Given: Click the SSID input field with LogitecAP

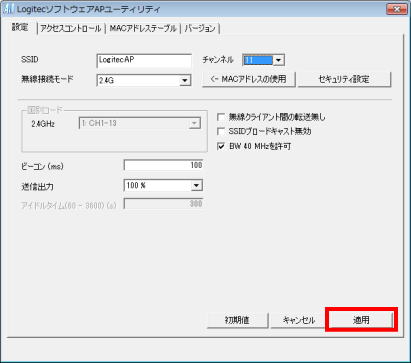Looking at the screenshot, I should [144, 61].
